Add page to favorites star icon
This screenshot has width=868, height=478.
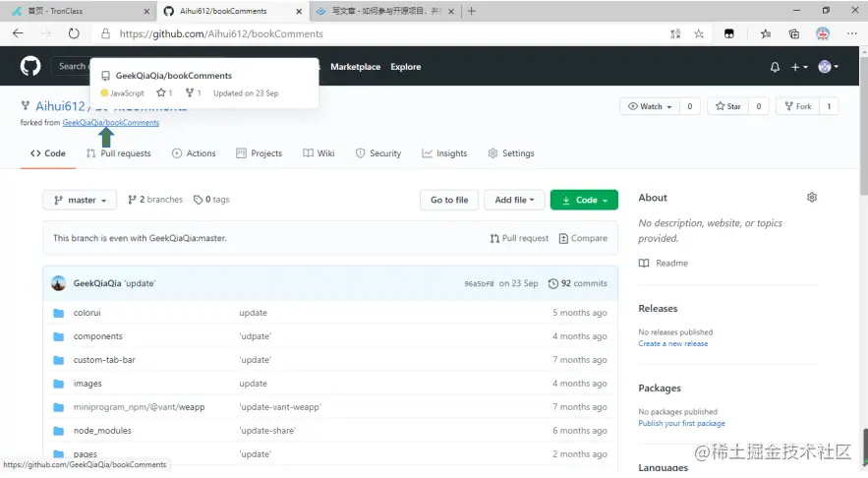[x=699, y=33]
